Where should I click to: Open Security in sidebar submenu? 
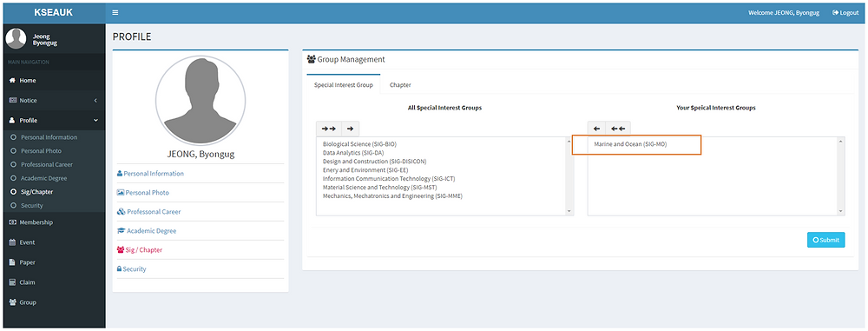point(32,205)
